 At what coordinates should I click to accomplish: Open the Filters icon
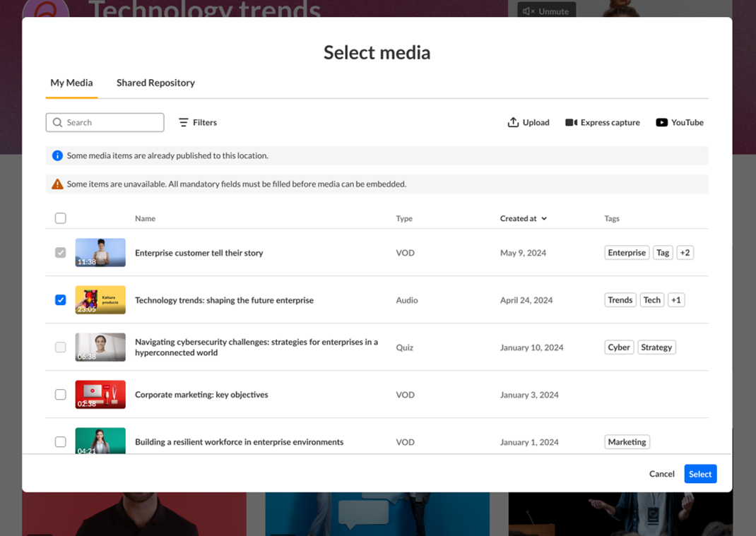[x=184, y=122]
